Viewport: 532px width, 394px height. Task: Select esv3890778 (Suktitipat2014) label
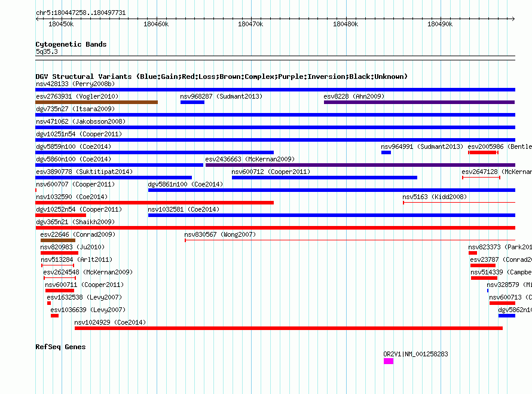(84, 172)
